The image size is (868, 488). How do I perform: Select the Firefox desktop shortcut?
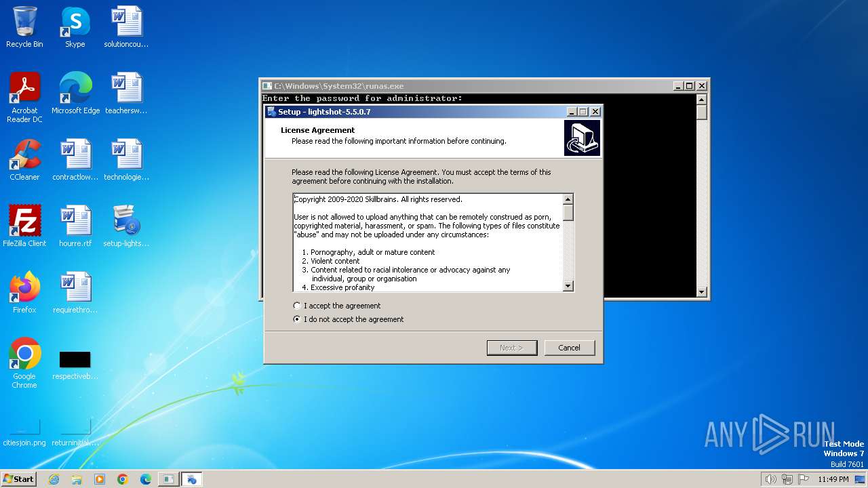tap(24, 293)
